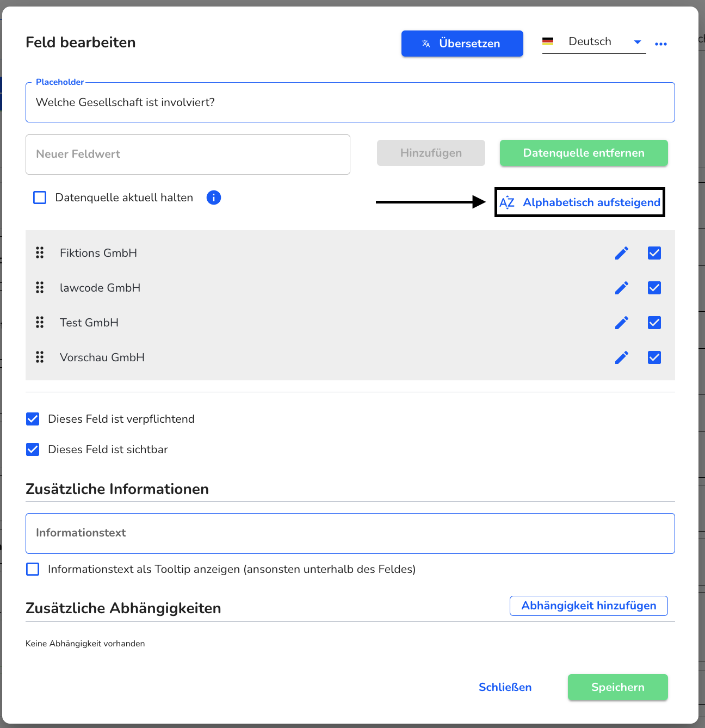Toggle Dieses Feld ist verpflichtend

coord(33,419)
